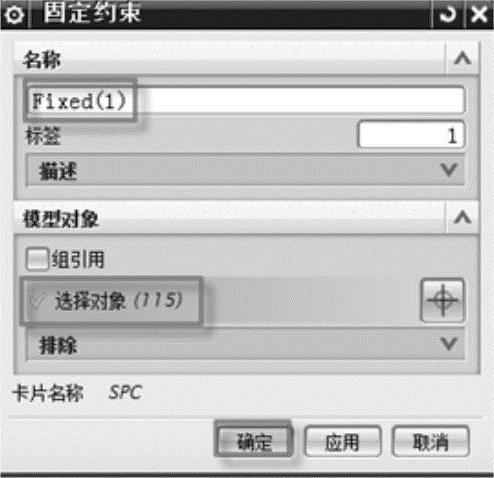The width and height of the screenshot is (494, 478).
Task: Click the gear settings icon in title bar
Action: (x=14, y=14)
